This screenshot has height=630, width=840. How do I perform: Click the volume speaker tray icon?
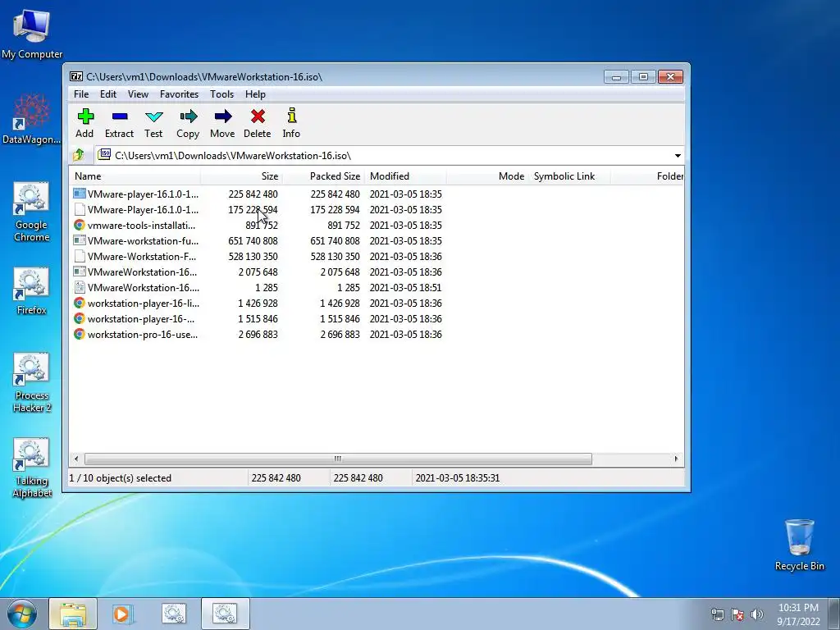[x=756, y=614]
